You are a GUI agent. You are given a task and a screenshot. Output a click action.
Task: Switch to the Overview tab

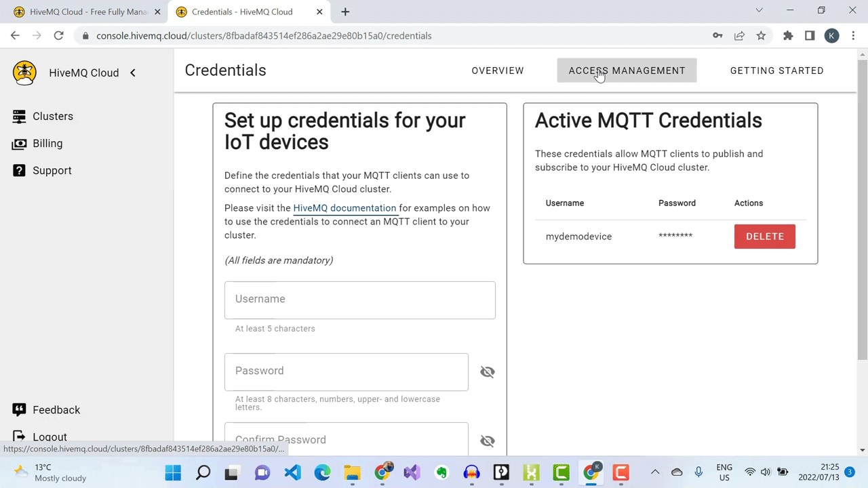coord(498,70)
